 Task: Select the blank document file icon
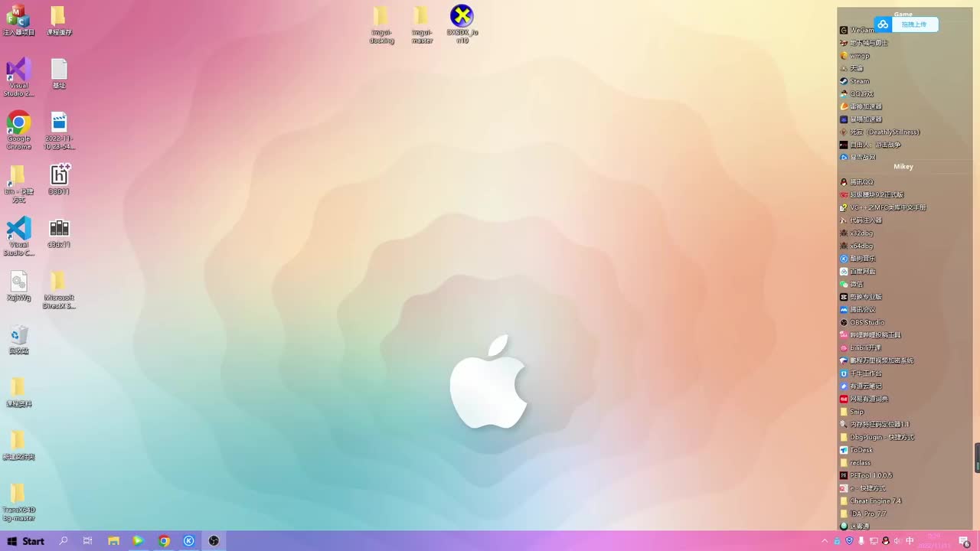point(59,73)
